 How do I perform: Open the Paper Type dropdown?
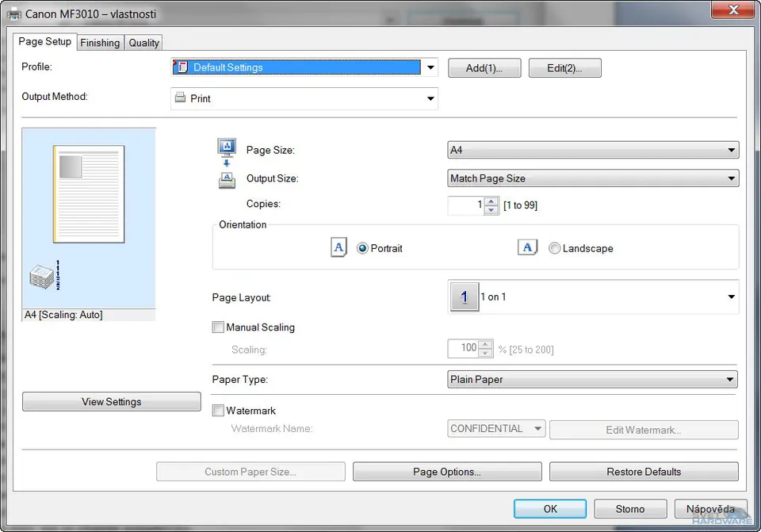592,380
